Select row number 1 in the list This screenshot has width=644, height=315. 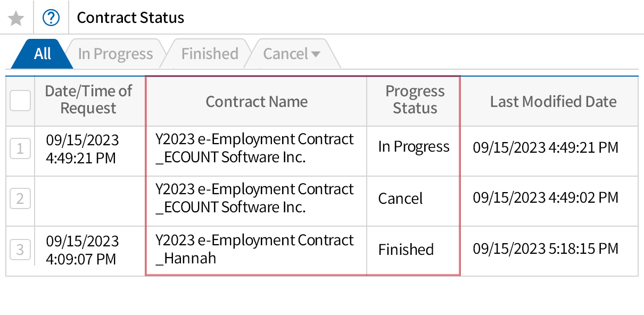[20, 148]
